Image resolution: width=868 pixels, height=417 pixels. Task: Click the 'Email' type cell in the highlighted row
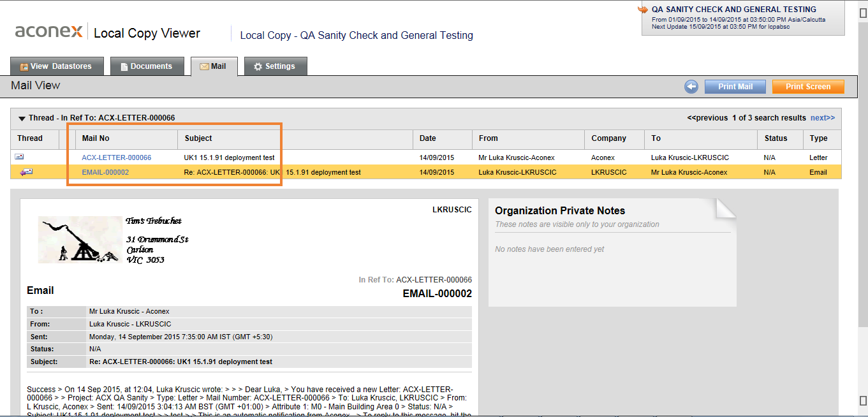coord(818,172)
